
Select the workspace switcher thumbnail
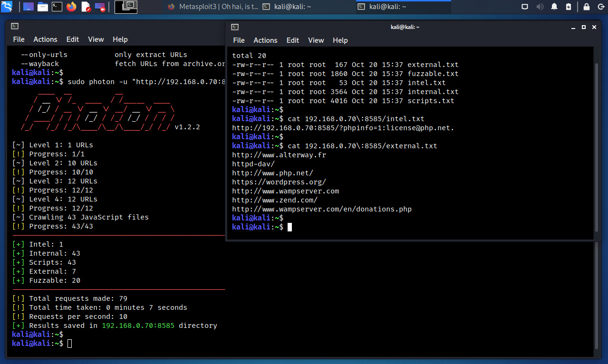click(x=126, y=7)
